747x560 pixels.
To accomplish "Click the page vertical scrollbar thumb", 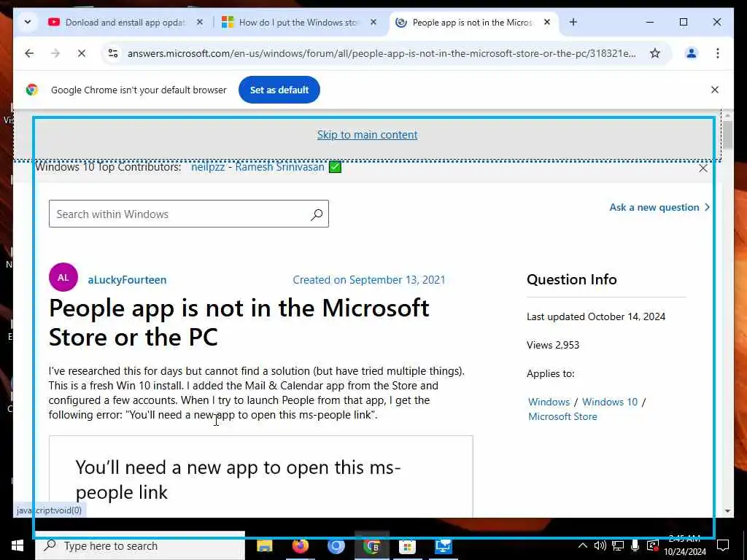I will (727, 135).
